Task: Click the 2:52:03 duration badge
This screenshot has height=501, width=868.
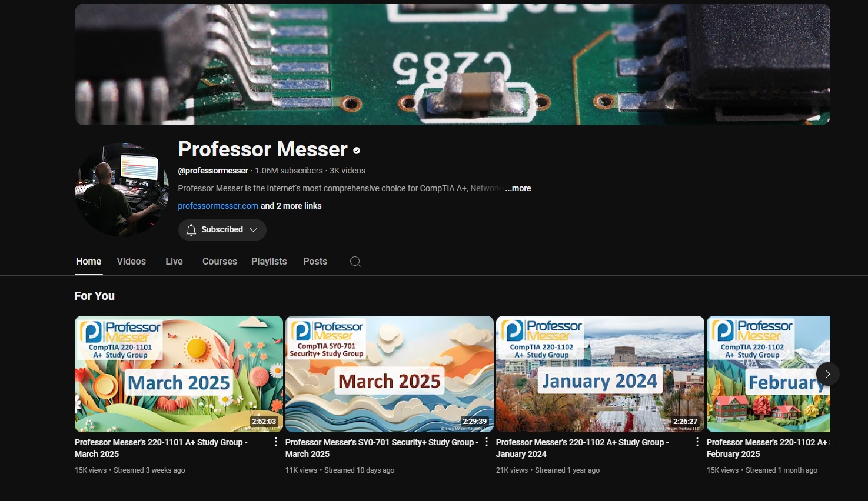Action: tap(264, 422)
